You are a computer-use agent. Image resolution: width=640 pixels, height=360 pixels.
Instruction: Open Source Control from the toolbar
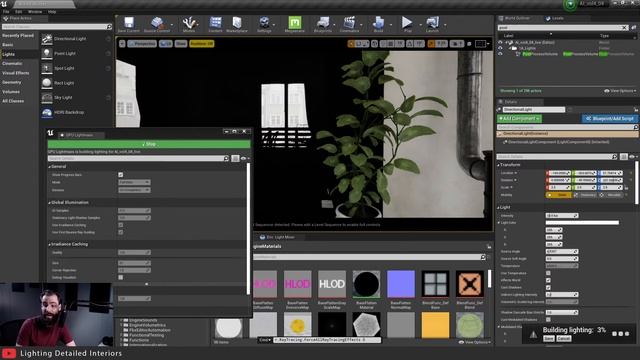click(157, 24)
